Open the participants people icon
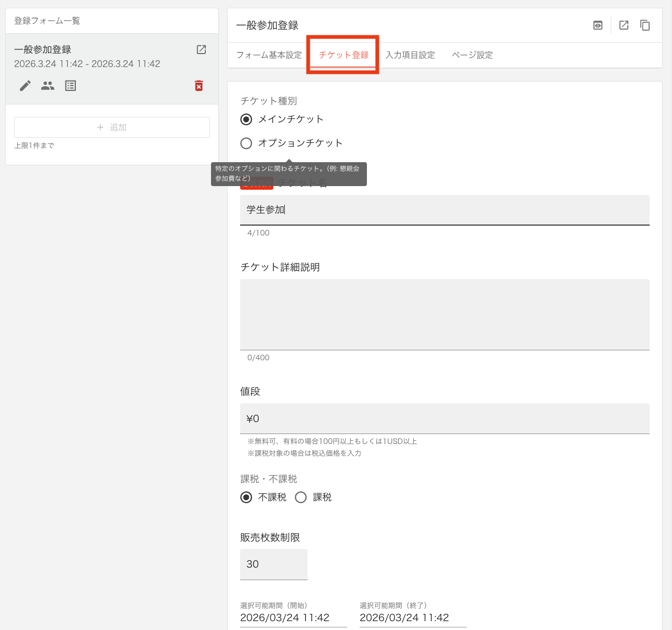The image size is (672, 630). (48, 86)
